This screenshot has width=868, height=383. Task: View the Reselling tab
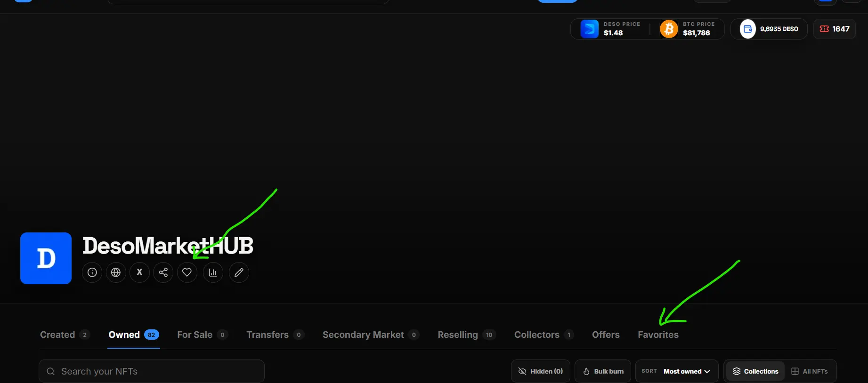pos(467,335)
